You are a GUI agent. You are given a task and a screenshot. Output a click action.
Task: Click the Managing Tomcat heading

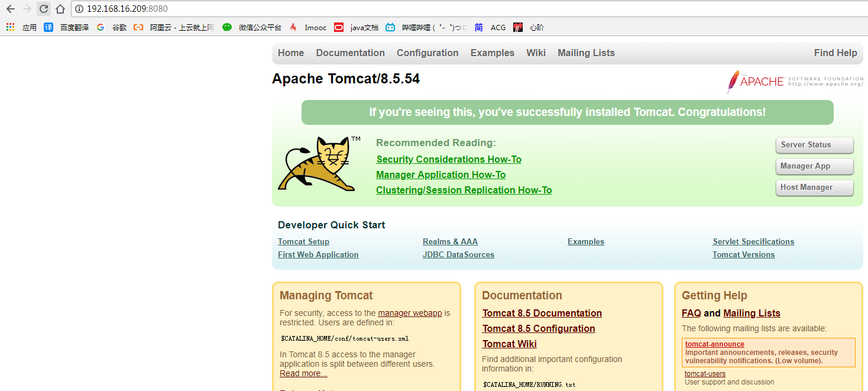(x=326, y=295)
